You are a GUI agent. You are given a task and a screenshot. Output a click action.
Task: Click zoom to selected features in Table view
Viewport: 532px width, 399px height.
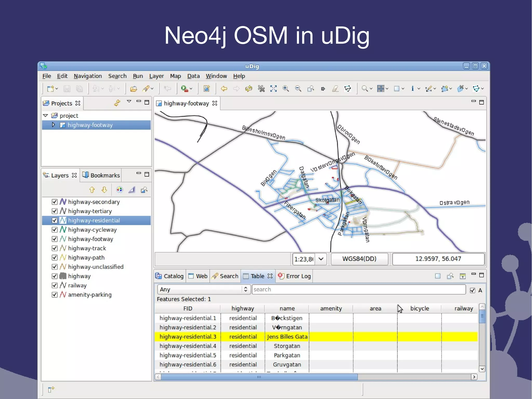coord(450,276)
